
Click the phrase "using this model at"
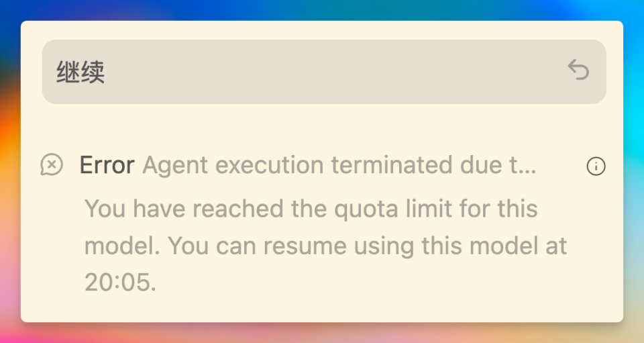(x=460, y=246)
